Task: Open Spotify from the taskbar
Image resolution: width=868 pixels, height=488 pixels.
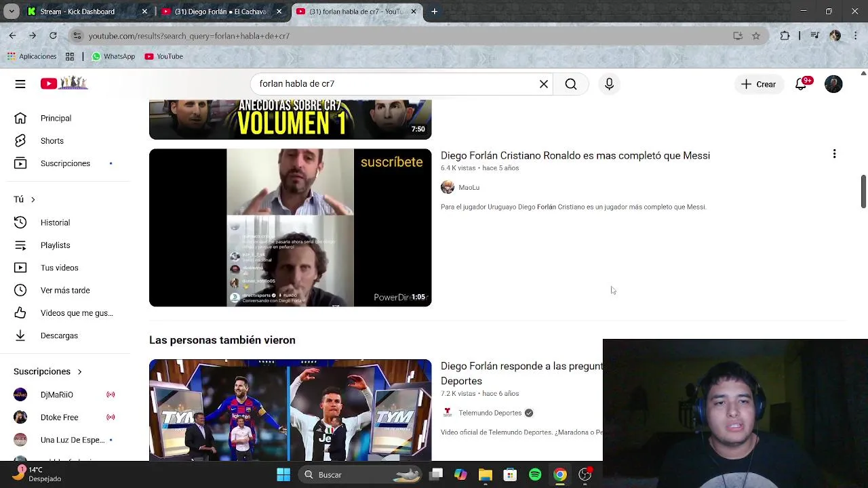Action: pos(535,474)
